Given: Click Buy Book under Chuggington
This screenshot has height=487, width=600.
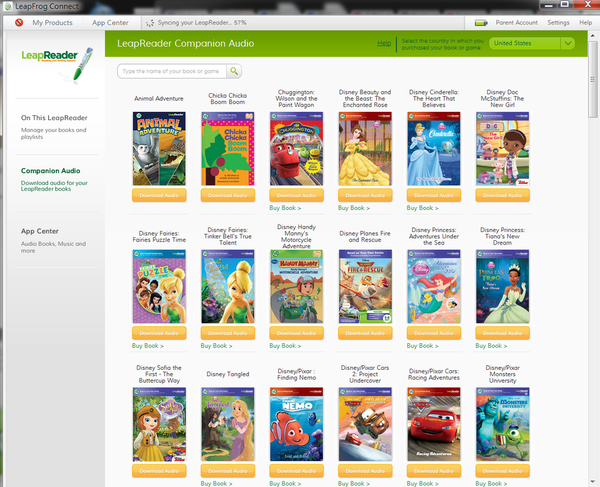Looking at the screenshot, I should coord(285,208).
